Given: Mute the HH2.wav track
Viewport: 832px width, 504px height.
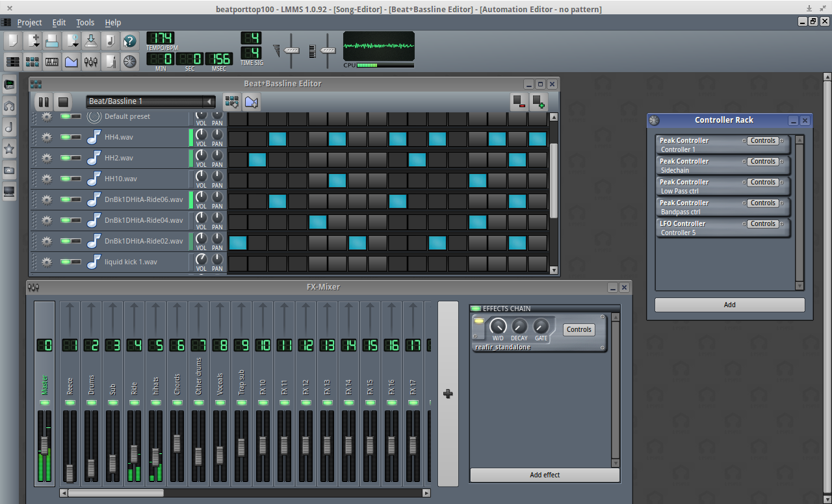Looking at the screenshot, I should [66, 158].
